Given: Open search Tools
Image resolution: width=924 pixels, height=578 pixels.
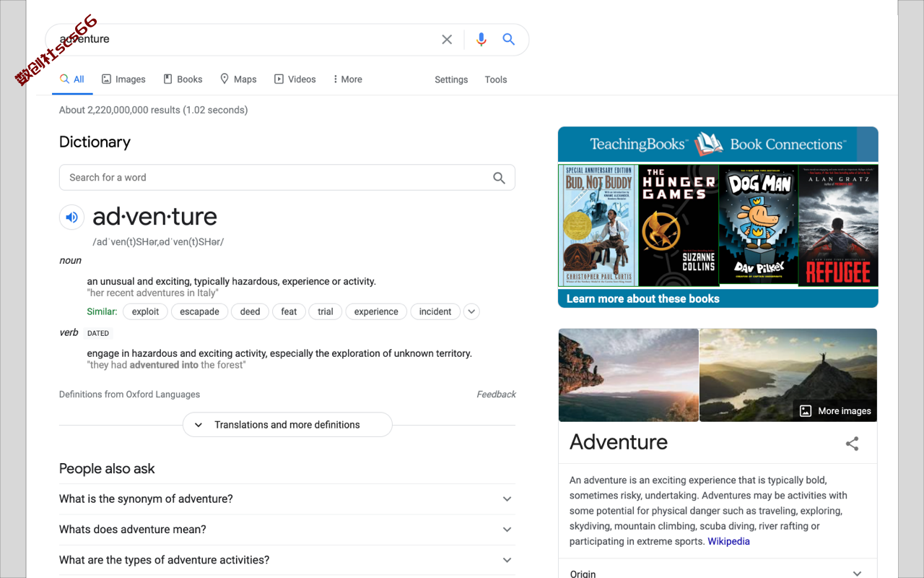Looking at the screenshot, I should [x=496, y=79].
